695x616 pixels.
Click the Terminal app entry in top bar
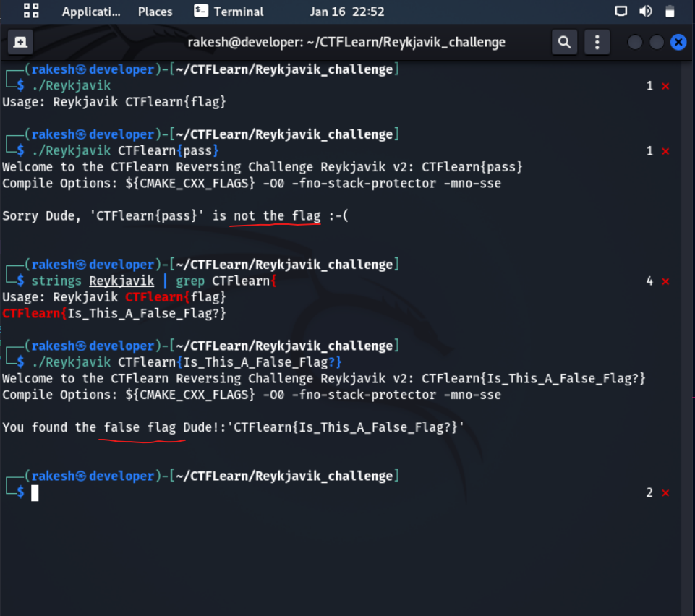229,12
